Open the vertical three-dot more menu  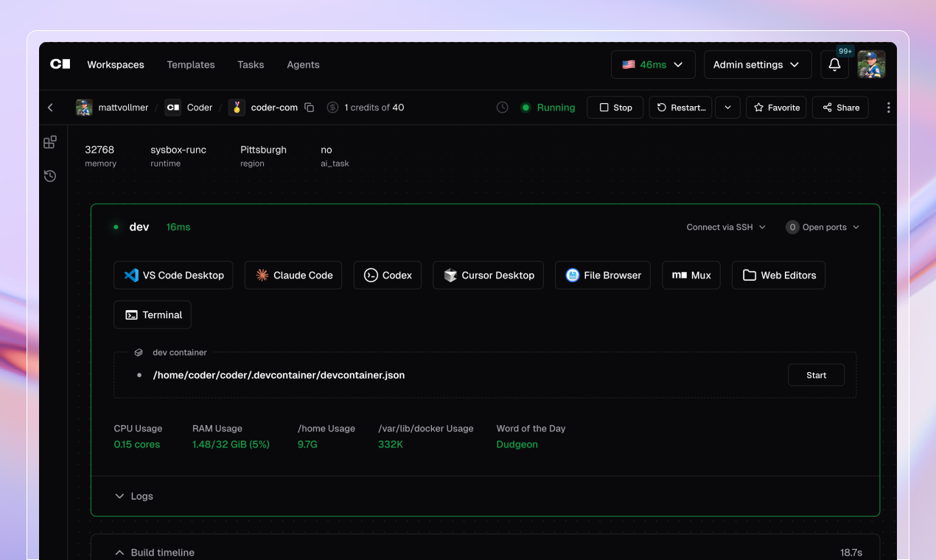point(888,108)
